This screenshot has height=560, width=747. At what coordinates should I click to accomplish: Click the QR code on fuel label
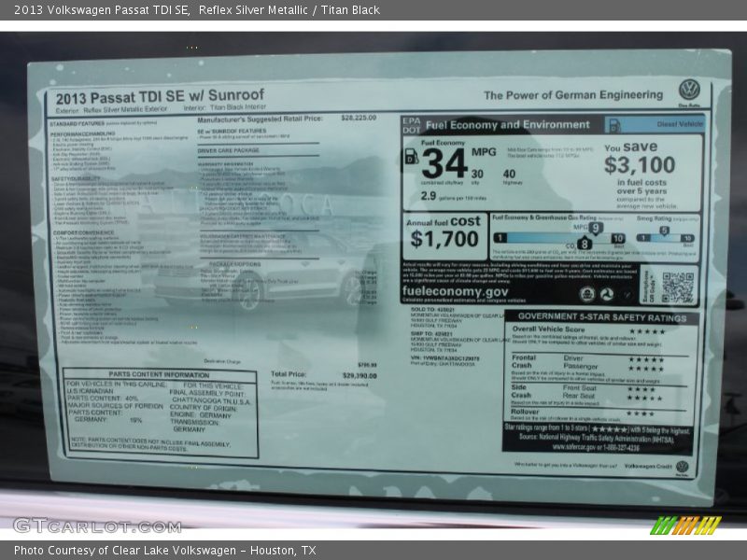click(x=677, y=287)
